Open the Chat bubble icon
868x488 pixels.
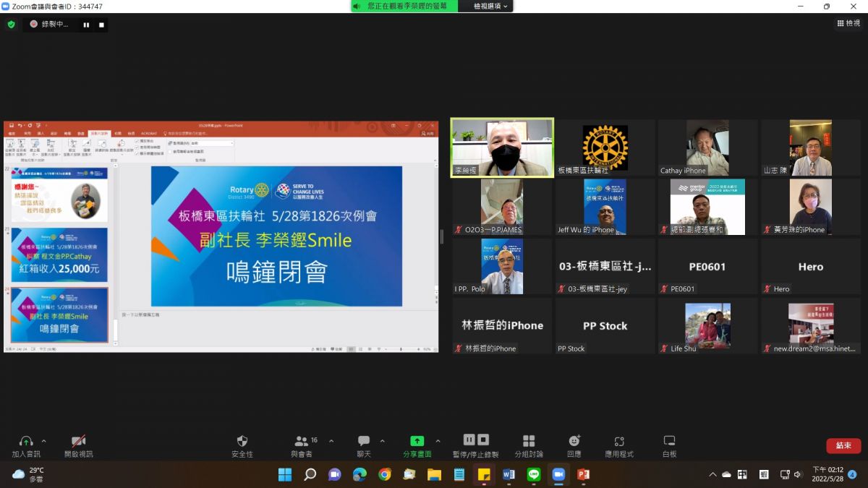pyautogui.click(x=364, y=441)
